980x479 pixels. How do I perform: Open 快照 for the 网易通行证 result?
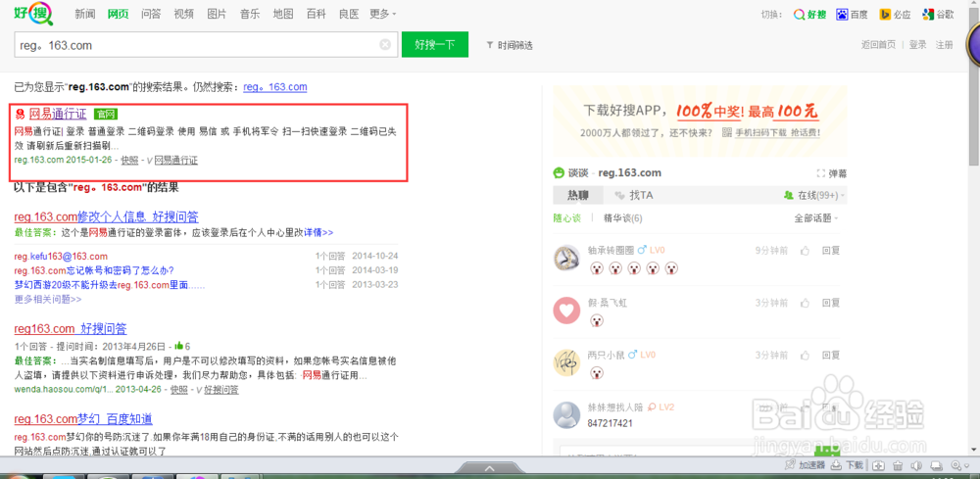click(x=129, y=160)
